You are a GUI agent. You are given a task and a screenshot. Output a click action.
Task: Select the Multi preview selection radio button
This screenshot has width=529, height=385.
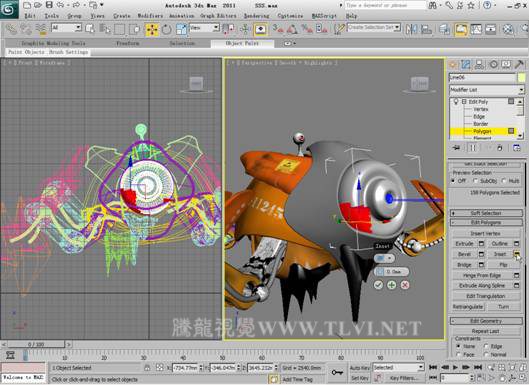point(504,181)
